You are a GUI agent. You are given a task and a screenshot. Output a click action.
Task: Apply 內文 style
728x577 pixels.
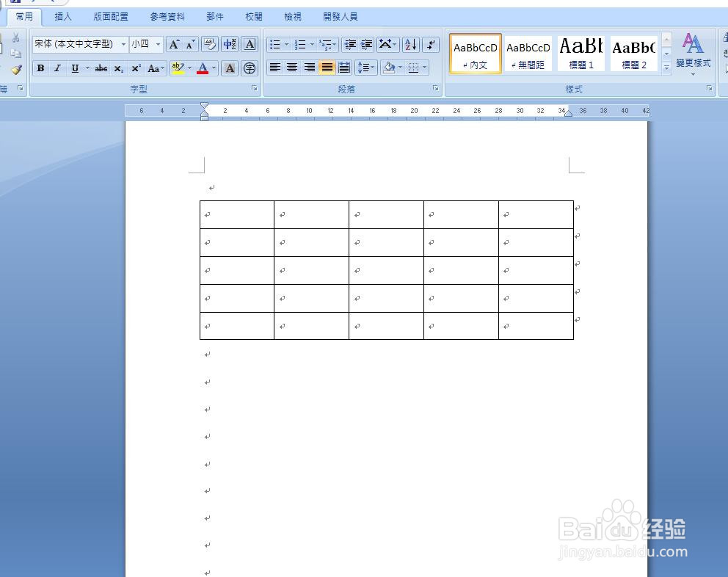(x=476, y=54)
